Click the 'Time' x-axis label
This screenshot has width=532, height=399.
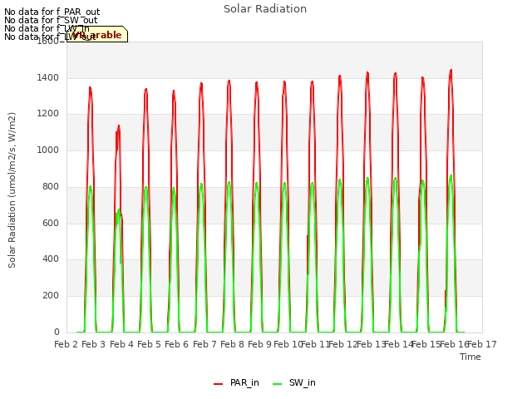pyautogui.click(x=470, y=357)
